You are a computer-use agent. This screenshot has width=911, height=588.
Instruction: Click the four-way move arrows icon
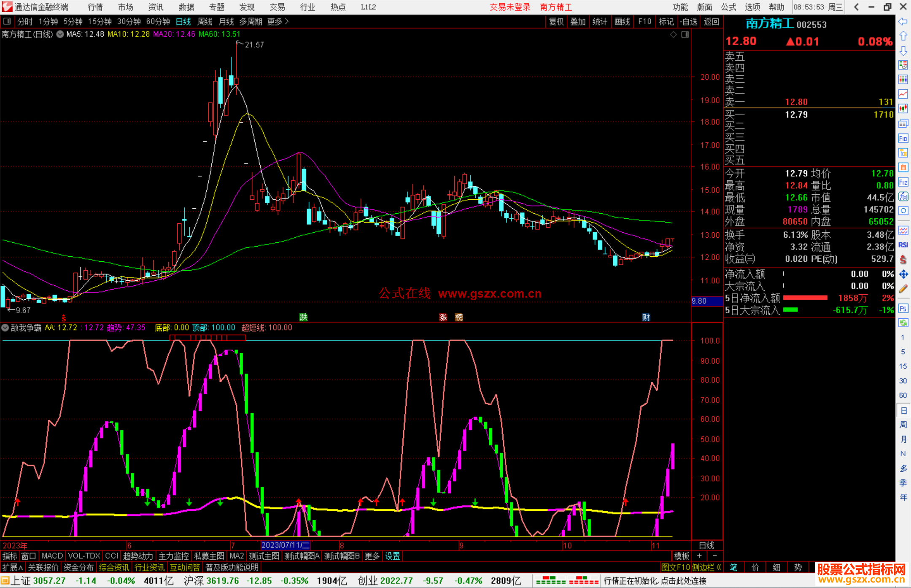tap(903, 274)
